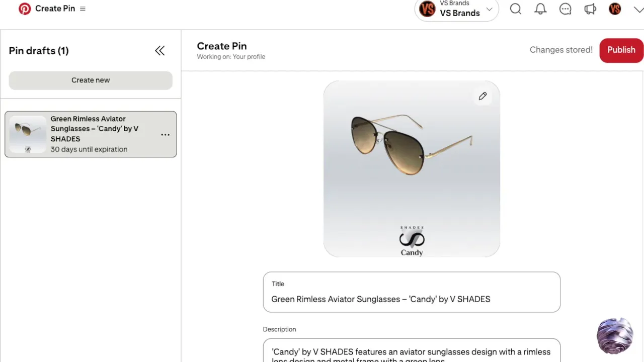This screenshot has height=362, width=644.
Task: Click into the Description text area
Action: pos(411,352)
